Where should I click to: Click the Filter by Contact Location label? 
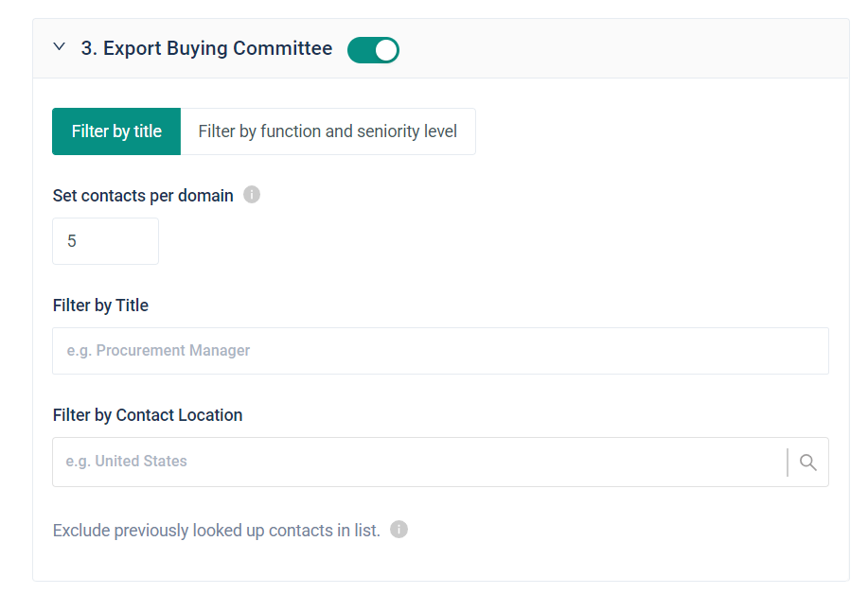pos(148,415)
